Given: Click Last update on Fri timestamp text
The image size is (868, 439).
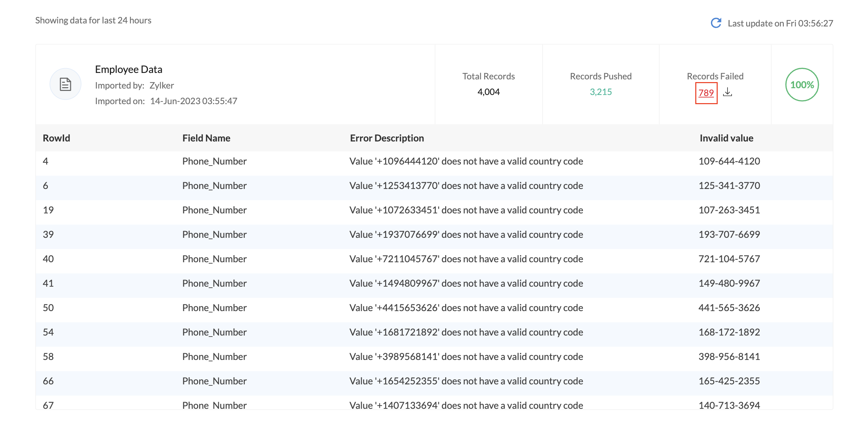Looking at the screenshot, I should click(x=780, y=23).
